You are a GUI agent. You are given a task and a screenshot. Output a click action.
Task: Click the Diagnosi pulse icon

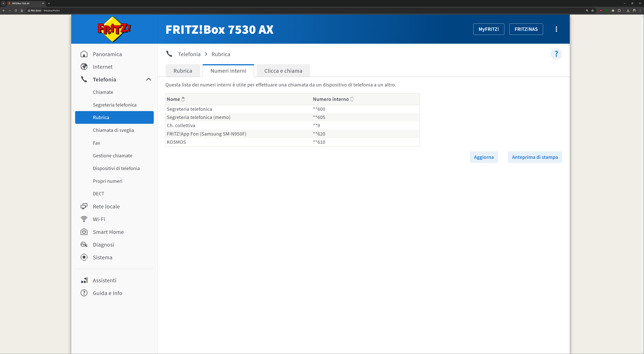[84, 245]
